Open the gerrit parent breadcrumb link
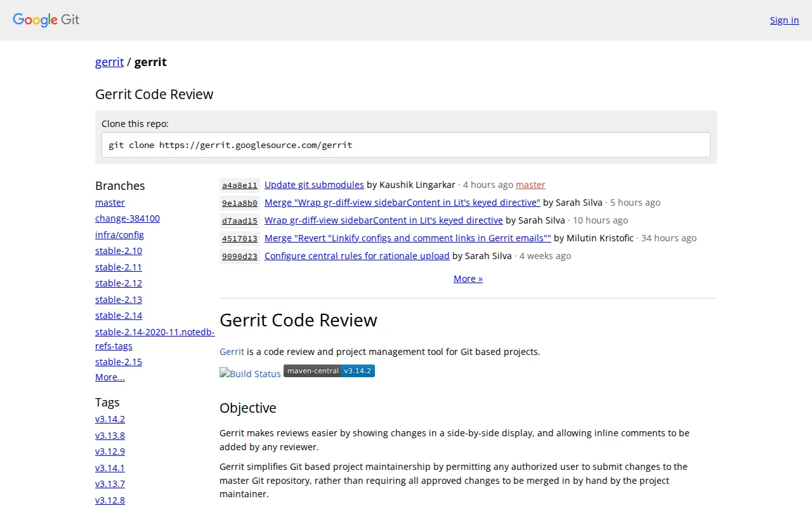This screenshot has height=508, width=812. [x=109, y=62]
